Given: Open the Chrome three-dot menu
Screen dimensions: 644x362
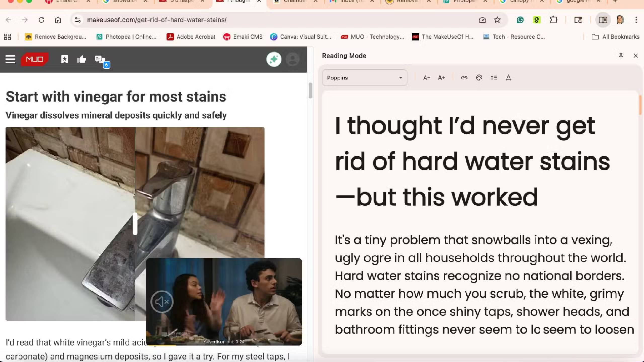Looking at the screenshot, I should point(636,20).
